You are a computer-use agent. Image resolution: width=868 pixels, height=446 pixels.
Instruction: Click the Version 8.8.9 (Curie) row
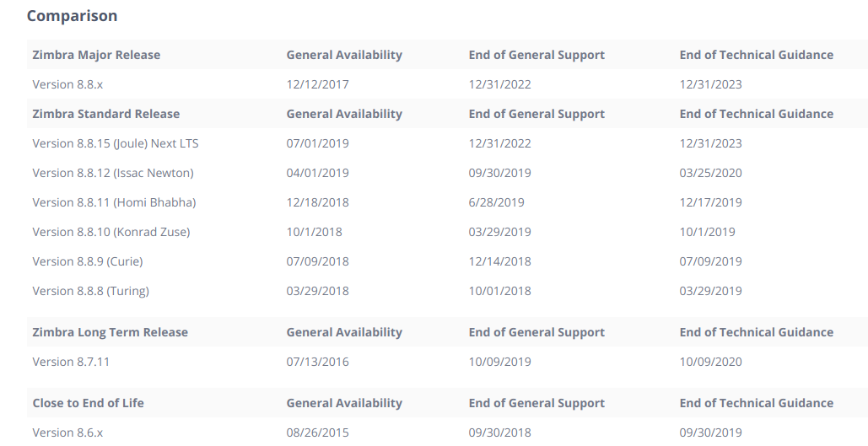pos(447,261)
